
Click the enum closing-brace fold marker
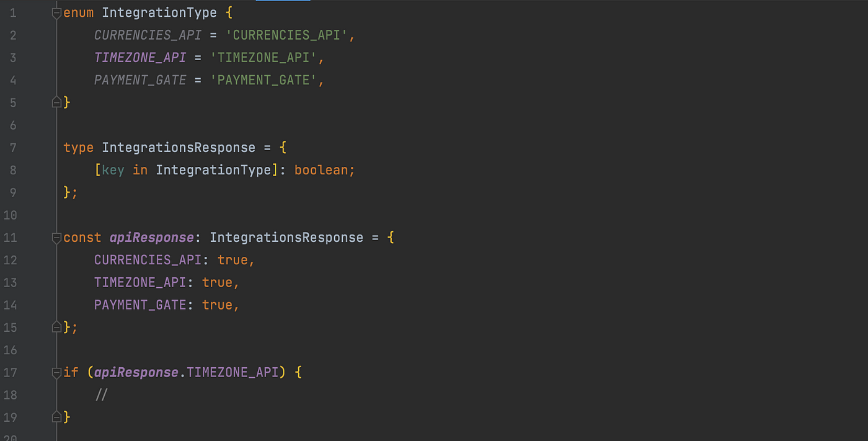56,102
